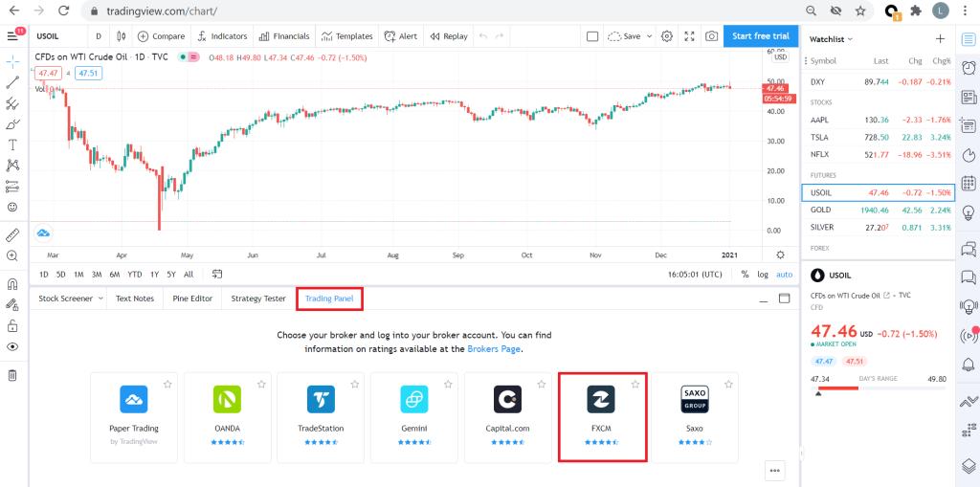Switch to Trading Panel tab
980x487 pixels.
click(x=329, y=299)
